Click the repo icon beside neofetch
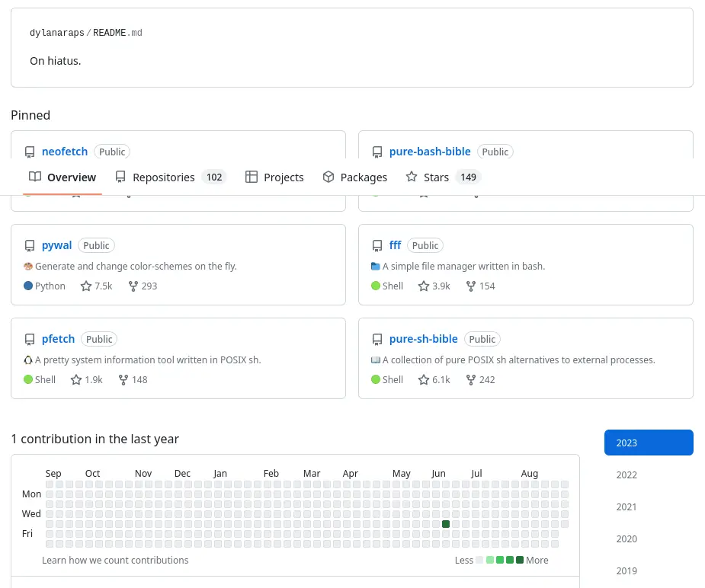The height and width of the screenshot is (588, 705). tap(30, 152)
